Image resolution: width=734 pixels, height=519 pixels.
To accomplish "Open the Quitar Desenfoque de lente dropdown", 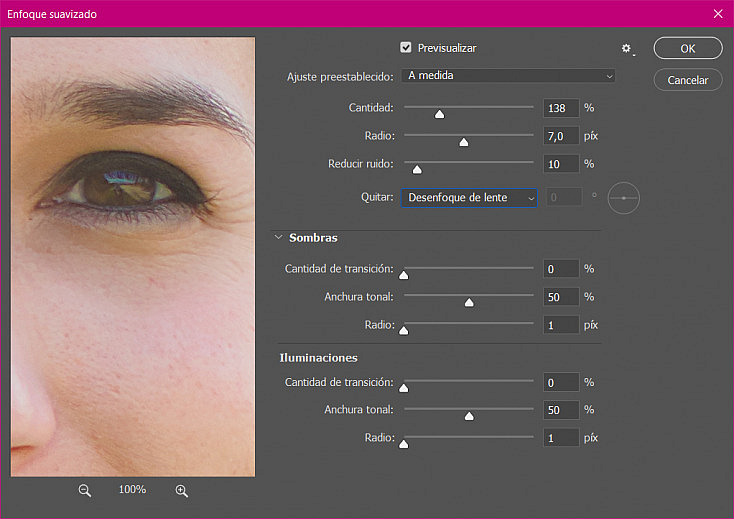I will pos(469,197).
